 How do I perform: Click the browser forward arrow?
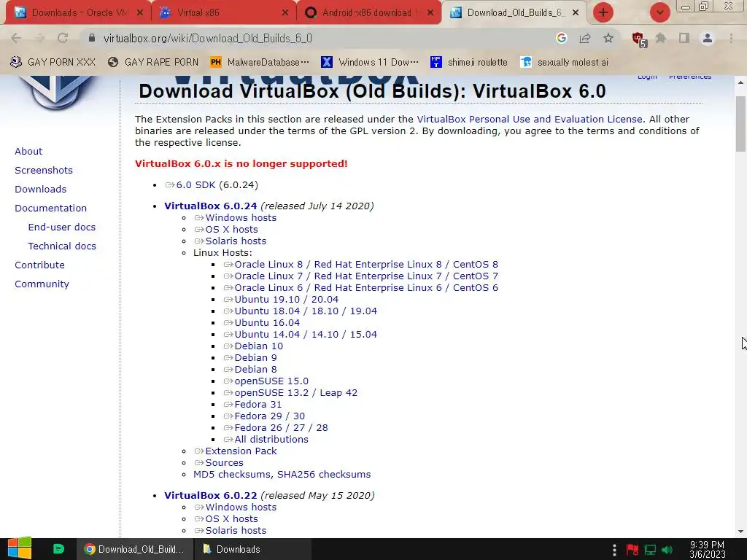pyautogui.click(x=39, y=38)
